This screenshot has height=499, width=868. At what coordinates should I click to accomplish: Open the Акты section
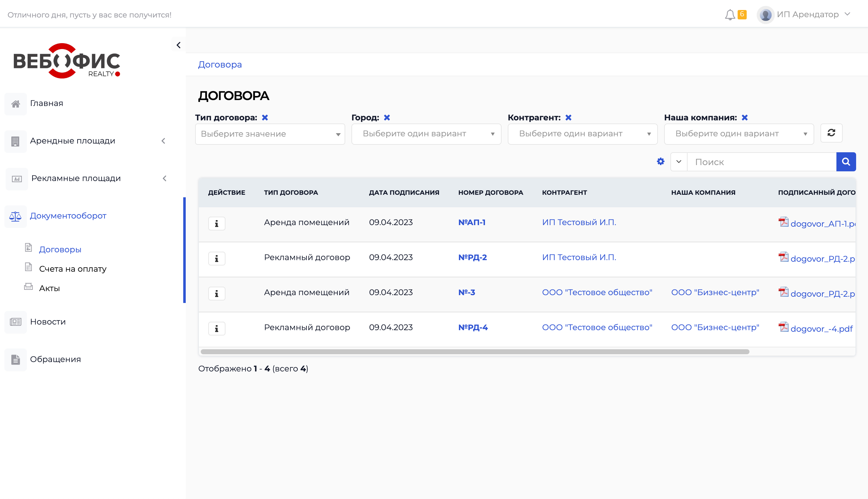click(49, 288)
